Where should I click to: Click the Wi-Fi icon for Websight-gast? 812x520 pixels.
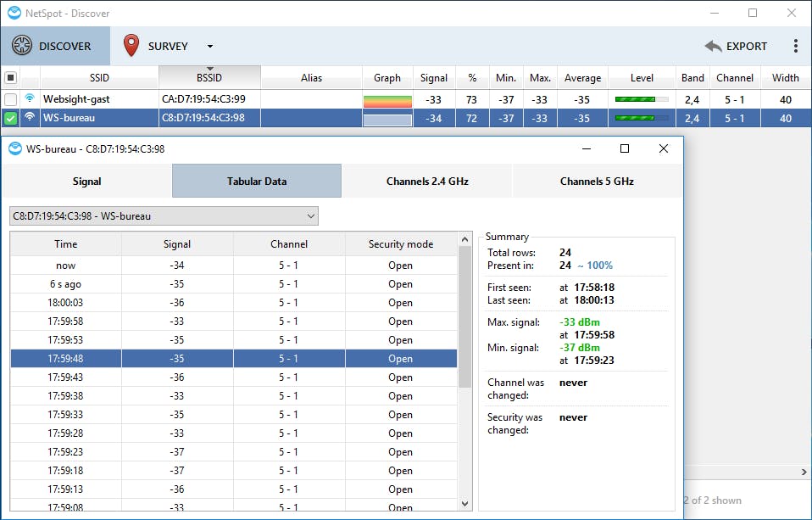[x=30, y=98]
